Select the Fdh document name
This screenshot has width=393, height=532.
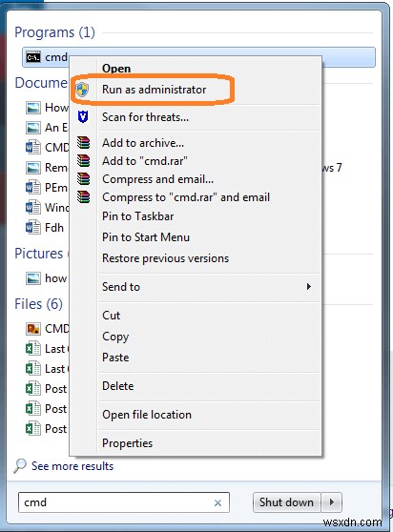click(54, 228)
